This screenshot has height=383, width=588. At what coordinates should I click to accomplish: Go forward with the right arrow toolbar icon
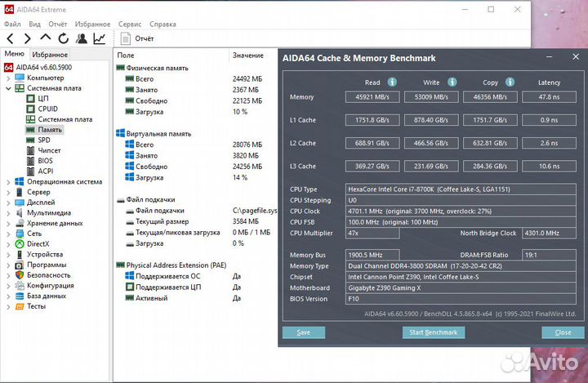[28, 38]
